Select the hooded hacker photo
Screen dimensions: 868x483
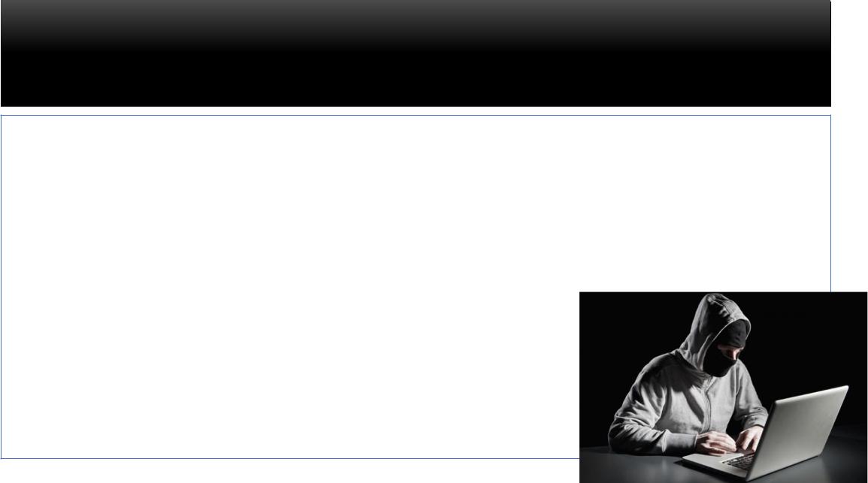(723, 388)
